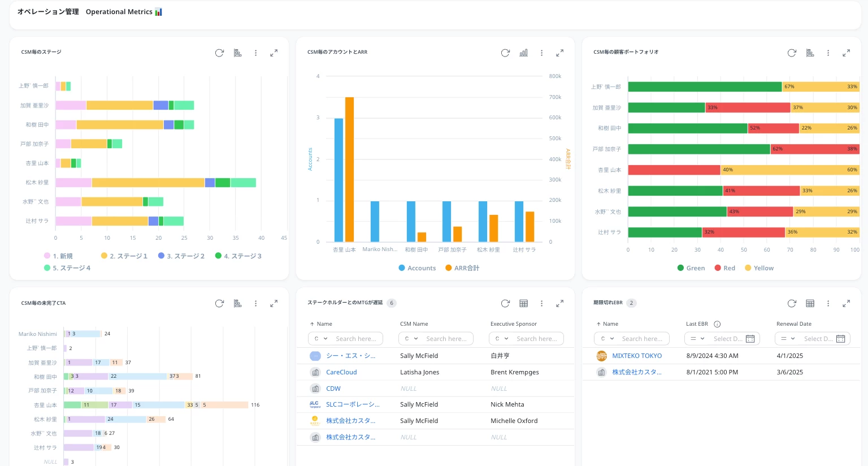Open filter operator dropdown for MTG遅延 Name column
The image size is (868, 466).
[320, 339]
